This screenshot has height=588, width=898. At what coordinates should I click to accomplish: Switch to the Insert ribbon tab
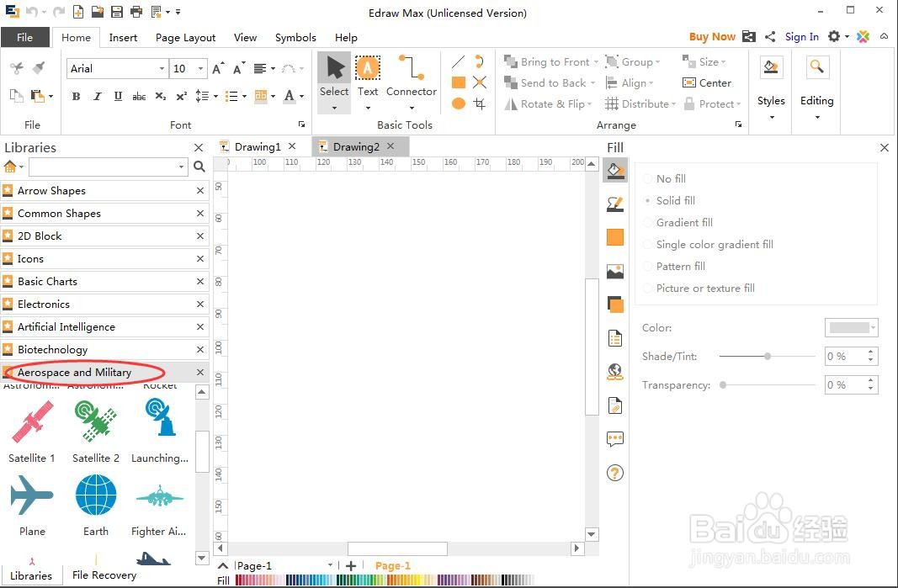(123, 37)
